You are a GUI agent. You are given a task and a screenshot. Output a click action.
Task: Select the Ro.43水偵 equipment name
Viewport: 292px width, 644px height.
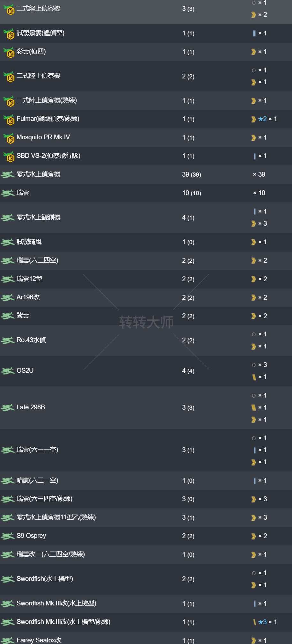coord(31,340)
